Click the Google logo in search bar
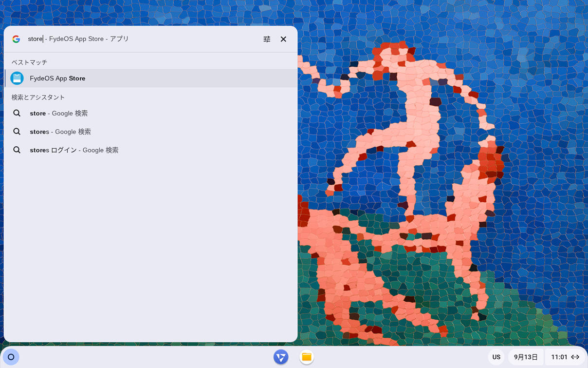This screenshot has height=368, width=588. (16, 39)
